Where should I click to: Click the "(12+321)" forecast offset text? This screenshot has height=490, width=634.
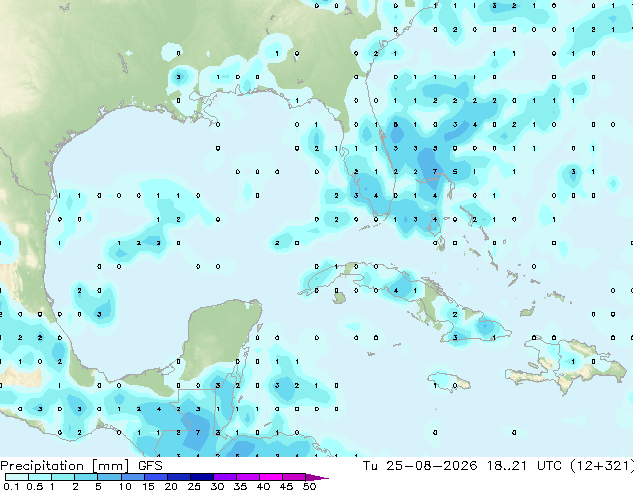tap(602, 466)
